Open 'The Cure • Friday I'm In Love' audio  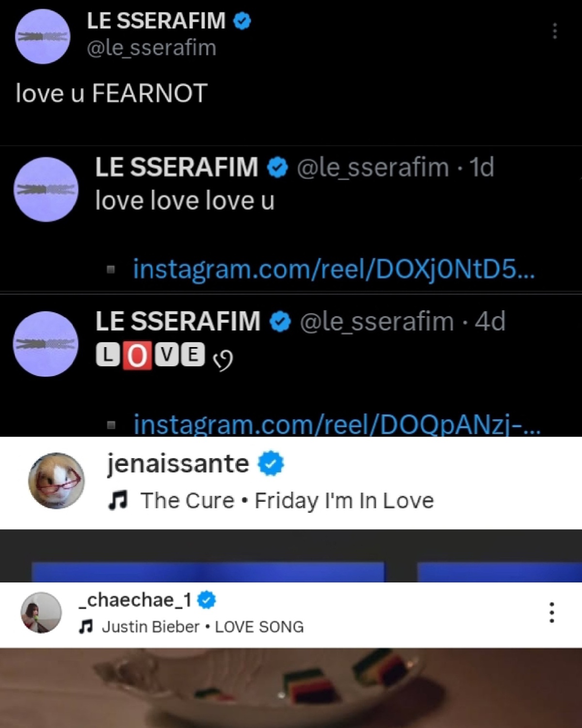pyautogui.click(x=287, y=500)
